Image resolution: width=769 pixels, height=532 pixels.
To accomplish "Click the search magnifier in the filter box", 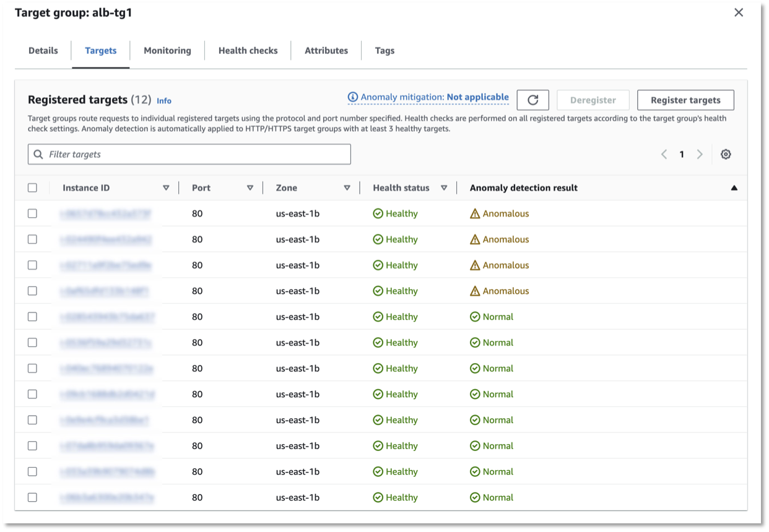I will pos(38,154).
